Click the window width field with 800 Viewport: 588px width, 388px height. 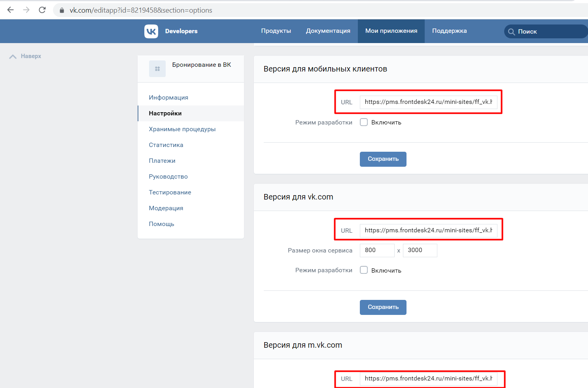pyautogui.click(x=377, y=250)
